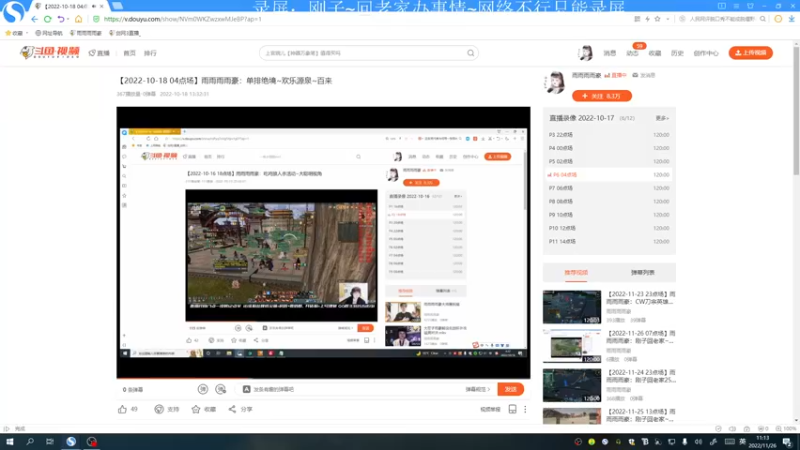Click the green security shield in address bar
This screenshot has height=450, width=800.
tap(96, 19)
